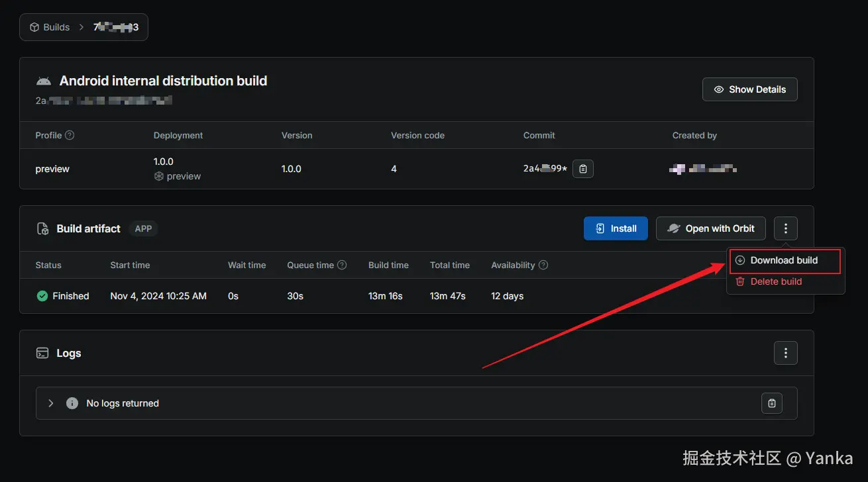This screenshot has height=482, width=868.
Task: Click the Created by column header
Action: coord(694,135)
